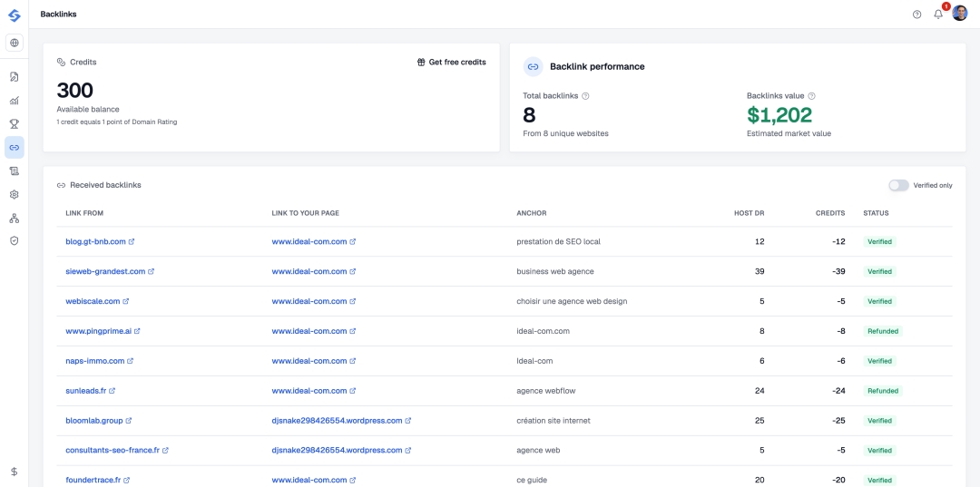Image resolution: width=980 pixels, height=487 pixels.
Task: Click the logo at top left
Action: pos(15,15)
